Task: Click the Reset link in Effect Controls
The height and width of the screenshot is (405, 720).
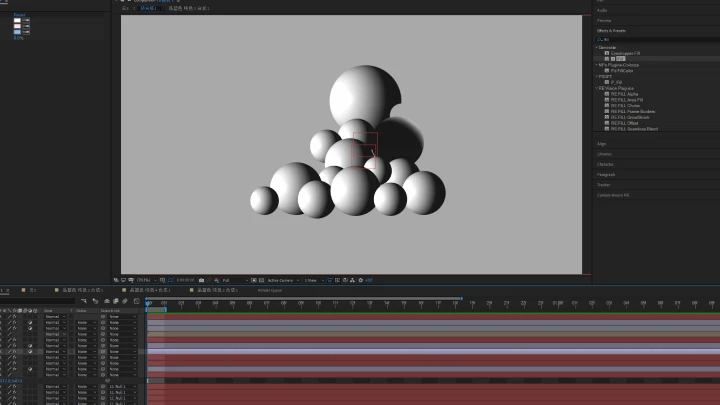Action: coord(19,15)
